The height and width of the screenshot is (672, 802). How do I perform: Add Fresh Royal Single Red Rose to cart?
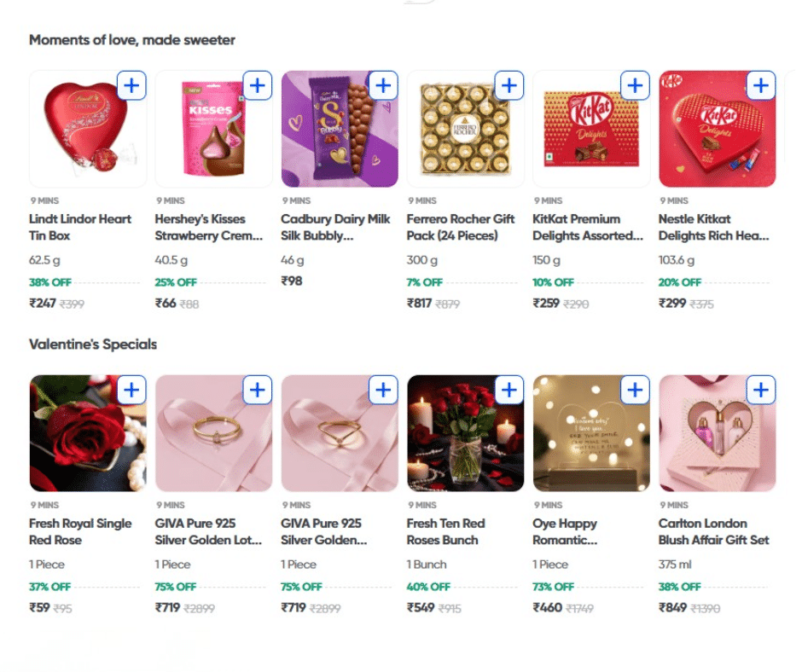click(131, 390)
